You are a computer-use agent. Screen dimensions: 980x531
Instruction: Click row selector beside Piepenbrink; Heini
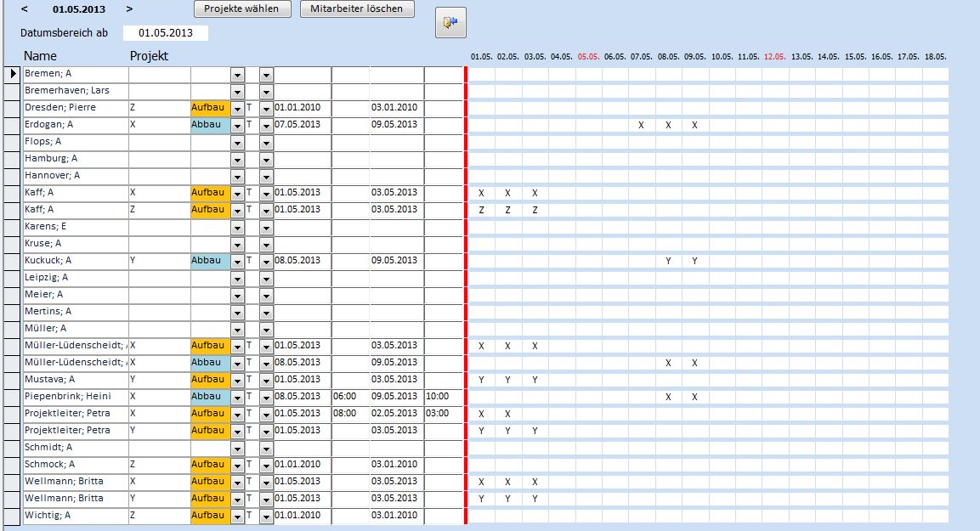coord(13,397)
